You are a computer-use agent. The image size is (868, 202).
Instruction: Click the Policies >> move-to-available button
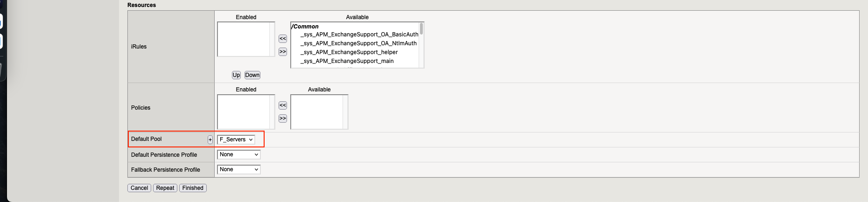[x=282, y=118]
